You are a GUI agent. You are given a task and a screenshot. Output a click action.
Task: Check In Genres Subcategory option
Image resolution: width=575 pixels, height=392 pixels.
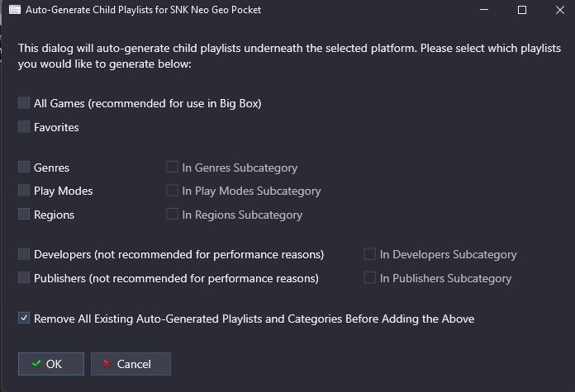(172, 167)
